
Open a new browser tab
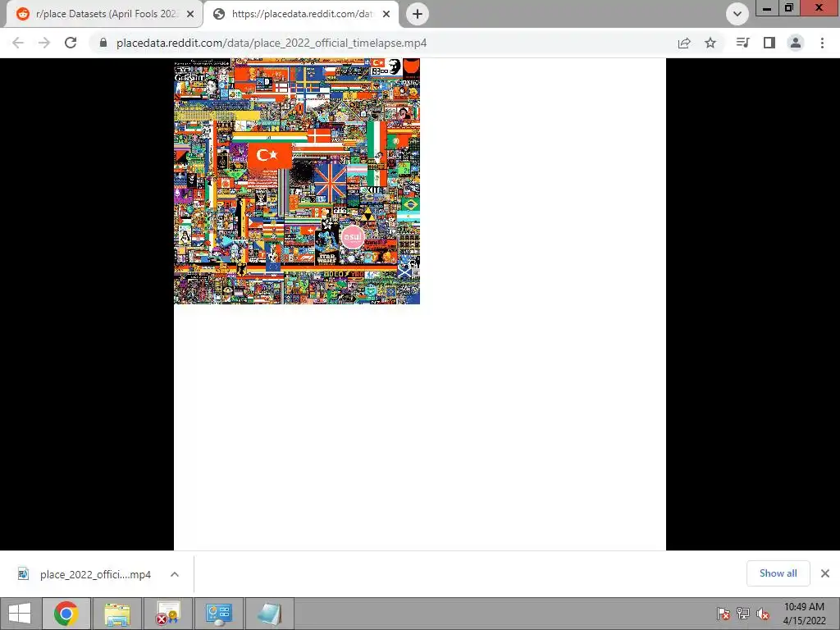pos(418,14)
